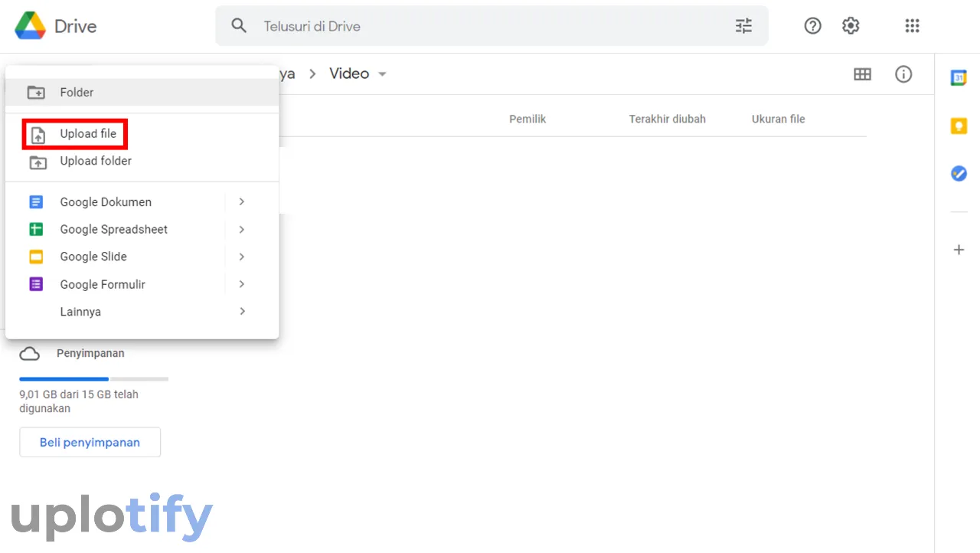Screen dimensions: 980x553
Task: Click the Video breadcrumb label
Action: (x=349, y=74)
